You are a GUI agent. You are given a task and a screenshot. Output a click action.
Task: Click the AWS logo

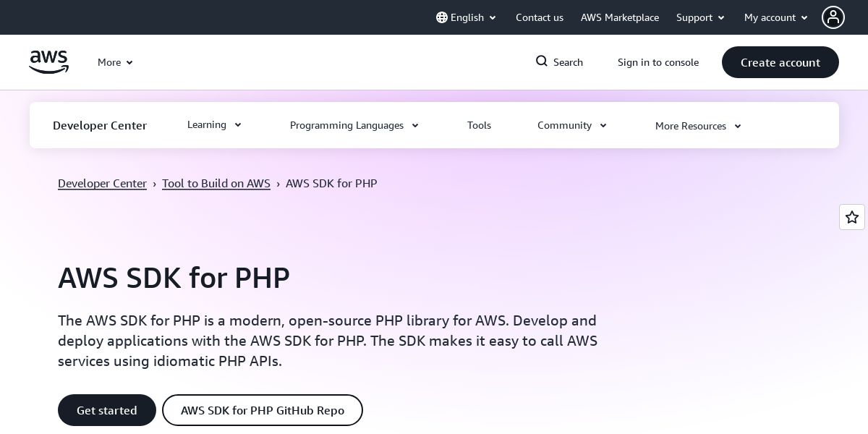tap(48, 62)
